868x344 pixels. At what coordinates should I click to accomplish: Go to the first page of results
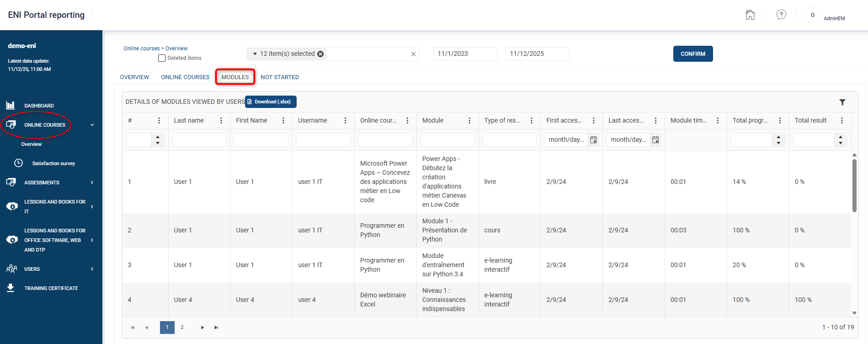[133, 328]
